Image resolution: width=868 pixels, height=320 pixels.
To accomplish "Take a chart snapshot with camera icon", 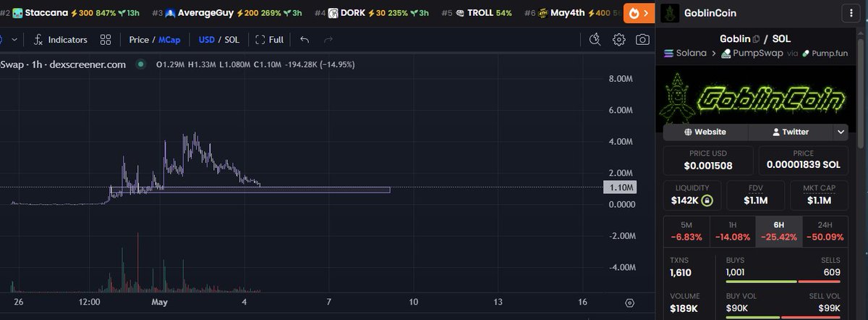I will [642, 40].
